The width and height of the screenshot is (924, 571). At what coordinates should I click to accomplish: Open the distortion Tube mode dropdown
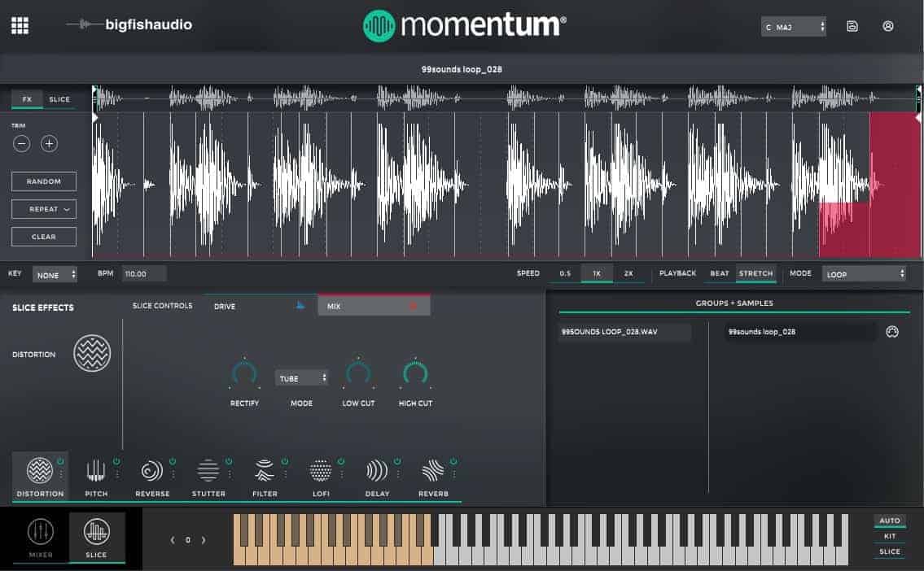pos(302,378)
